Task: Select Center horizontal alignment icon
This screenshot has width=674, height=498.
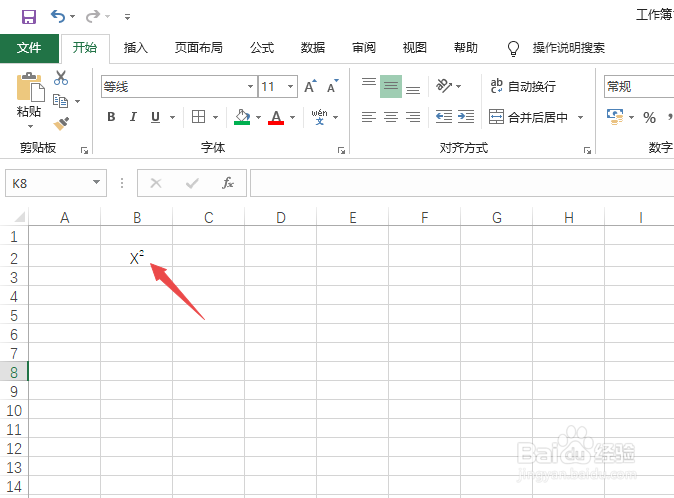Action: click(391, 117)
